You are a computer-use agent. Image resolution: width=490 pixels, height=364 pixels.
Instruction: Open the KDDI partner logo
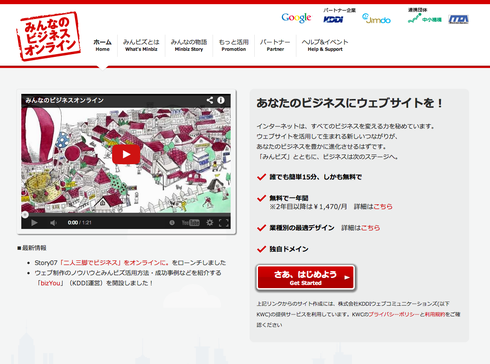[x=333, y=19]
